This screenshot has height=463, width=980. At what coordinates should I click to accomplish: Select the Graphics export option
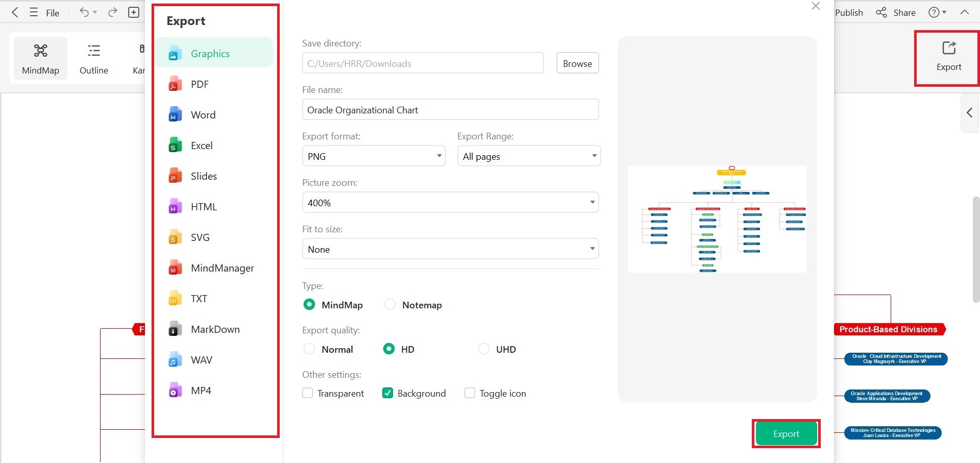tap(214, 53)
